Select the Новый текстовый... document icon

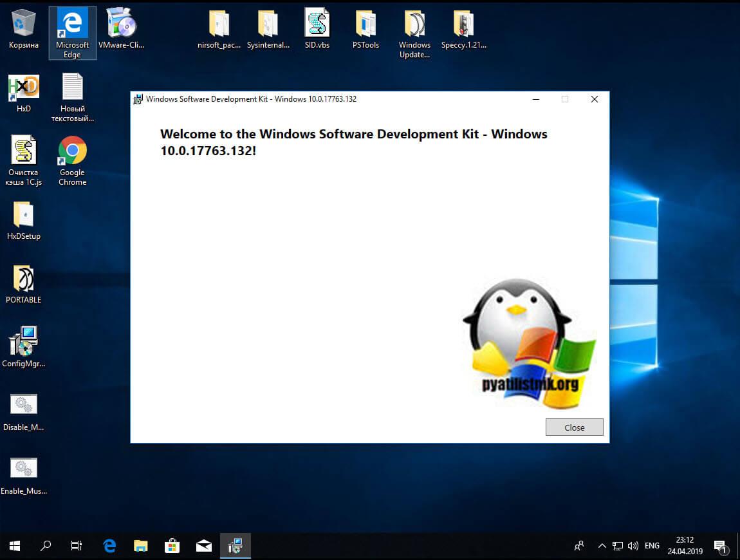click(72, 98)
